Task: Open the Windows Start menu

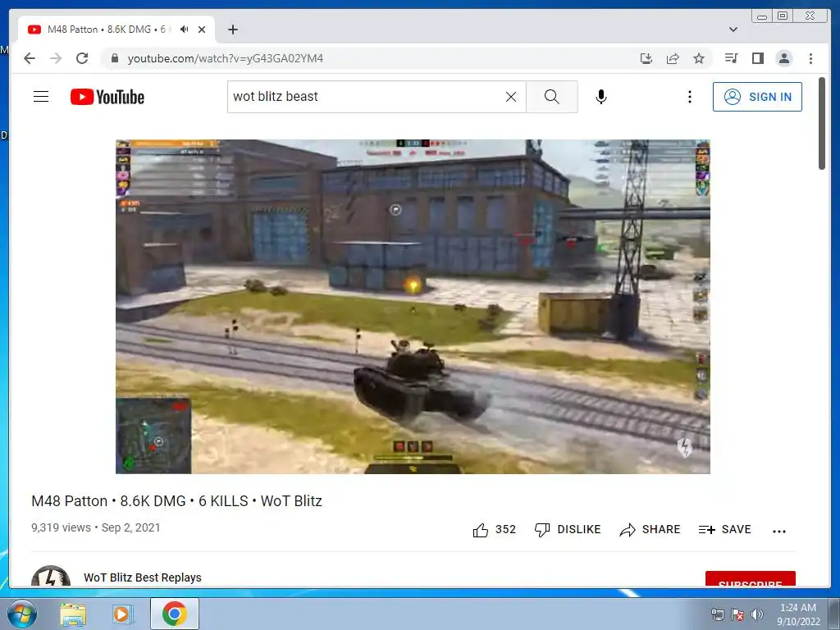Action: click(22, 614)
